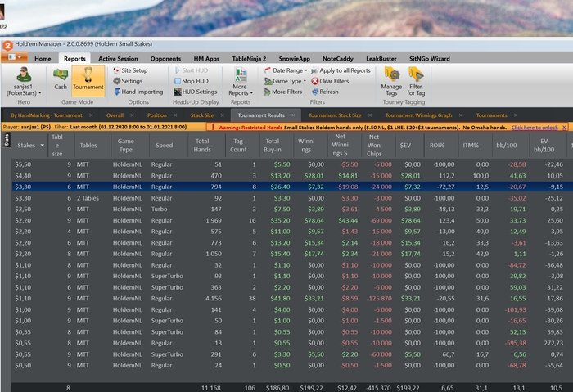573x392 pixels.
Task: Open SnowieApp ribbon tab
Action: point(294,58)
